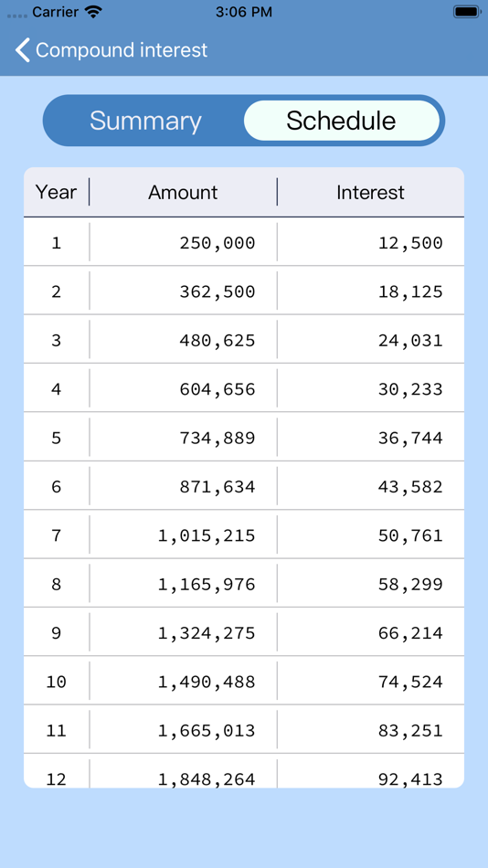Select amount 871,634 in year 6
488x868 pixels.
[217, 486]
